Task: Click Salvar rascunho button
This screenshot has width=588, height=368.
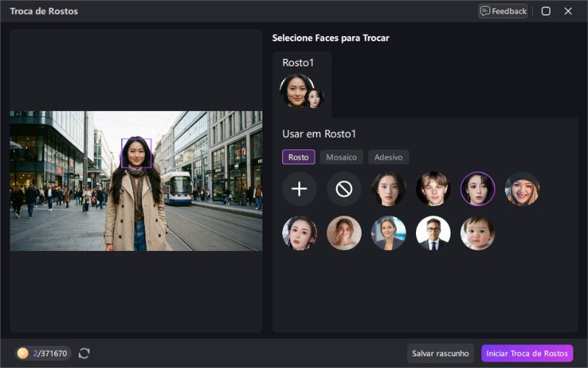Action: click(x=440, y=353)
